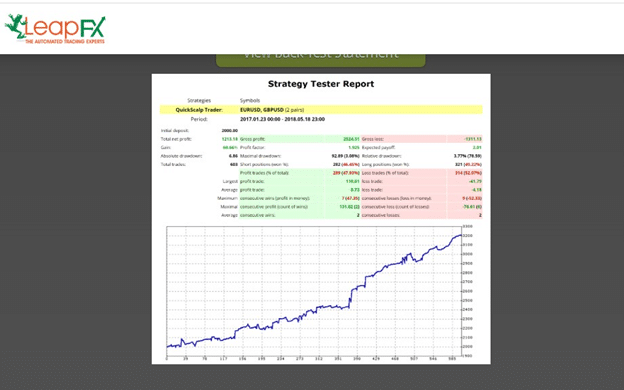Open the Strategy Tester Report image
The width and height of the screenshot is (624, 390).
[321, 219]
